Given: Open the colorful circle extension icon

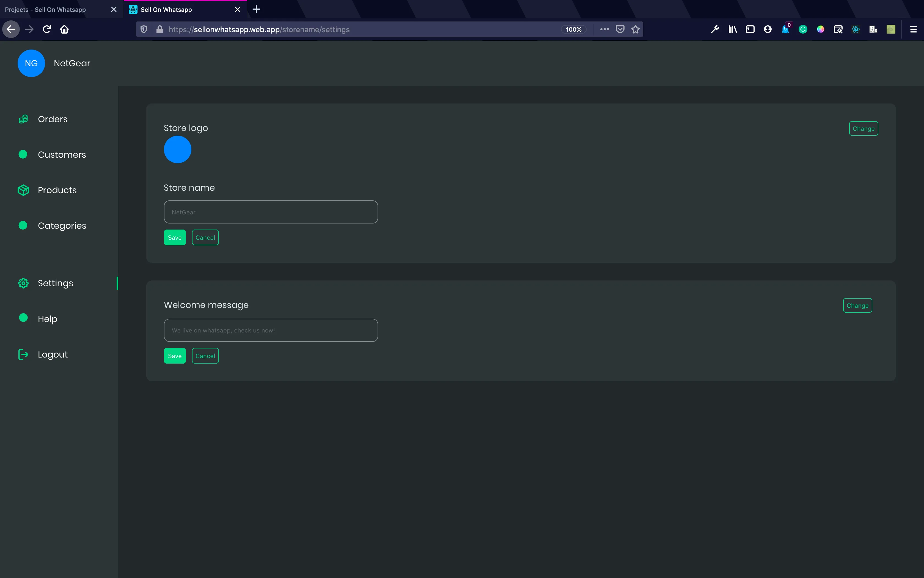Looking at the screenshot, I should pyautogui.click(x=820, y=29).
